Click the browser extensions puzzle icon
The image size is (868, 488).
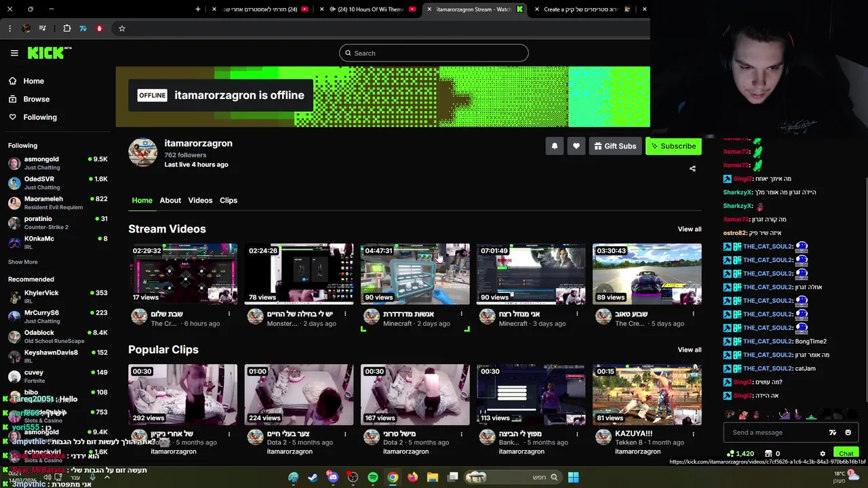point(67,28)
